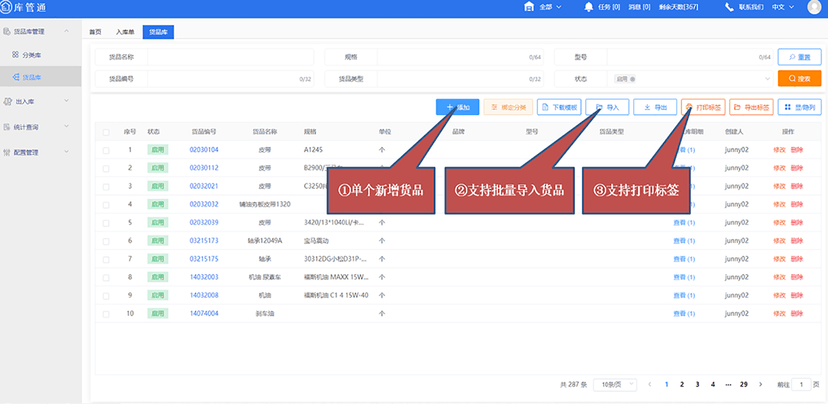
Task: Click the 导入 button
Action: pyautogui.click(x=607, y=107)
